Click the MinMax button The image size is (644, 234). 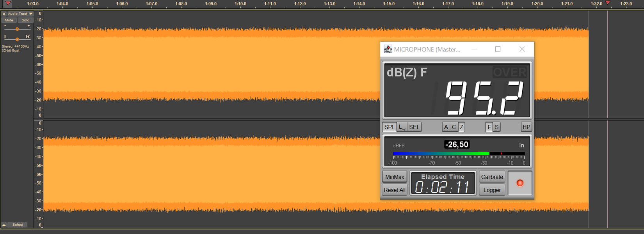tap(395, 177)
